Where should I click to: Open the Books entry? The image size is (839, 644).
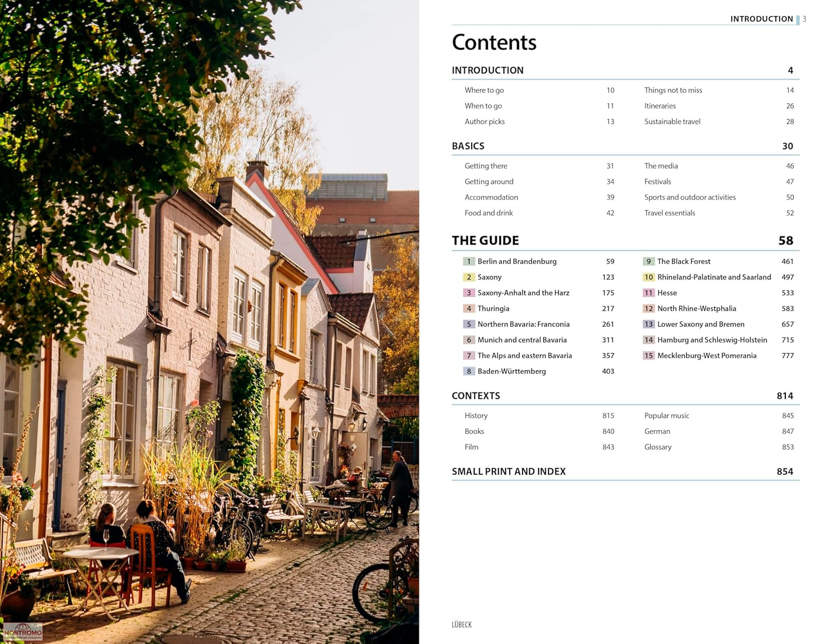click(474, 431)
